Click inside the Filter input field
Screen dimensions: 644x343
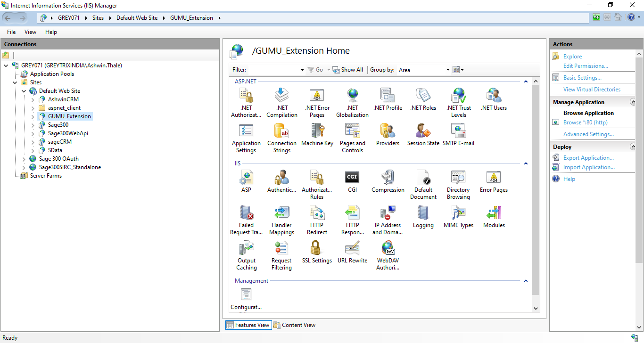pyautogui.click(x=273, y=70)
